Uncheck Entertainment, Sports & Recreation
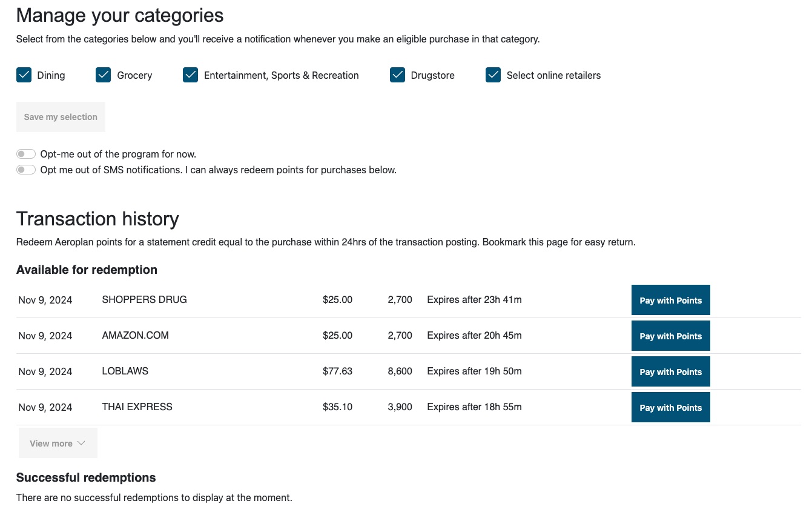 point(191,75)
